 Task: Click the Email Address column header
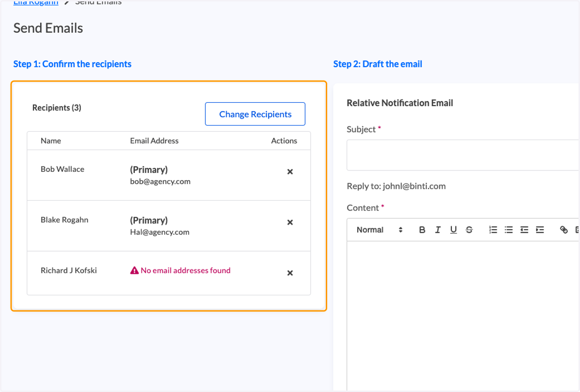154,141
